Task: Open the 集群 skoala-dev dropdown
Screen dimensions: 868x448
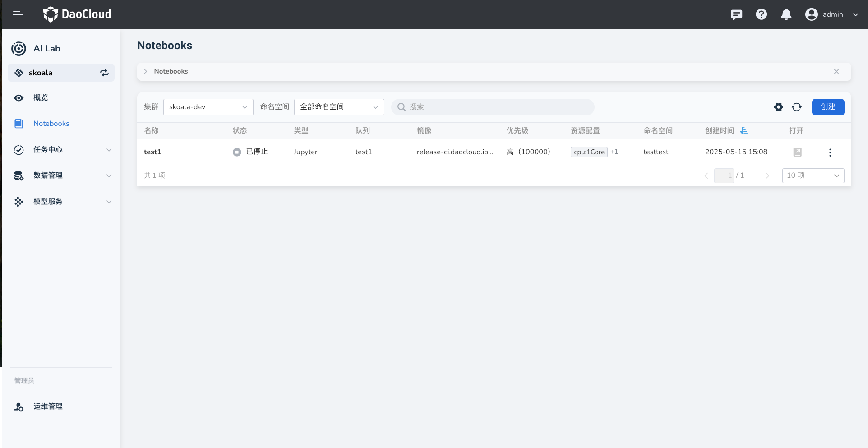Action: (208, 107)
